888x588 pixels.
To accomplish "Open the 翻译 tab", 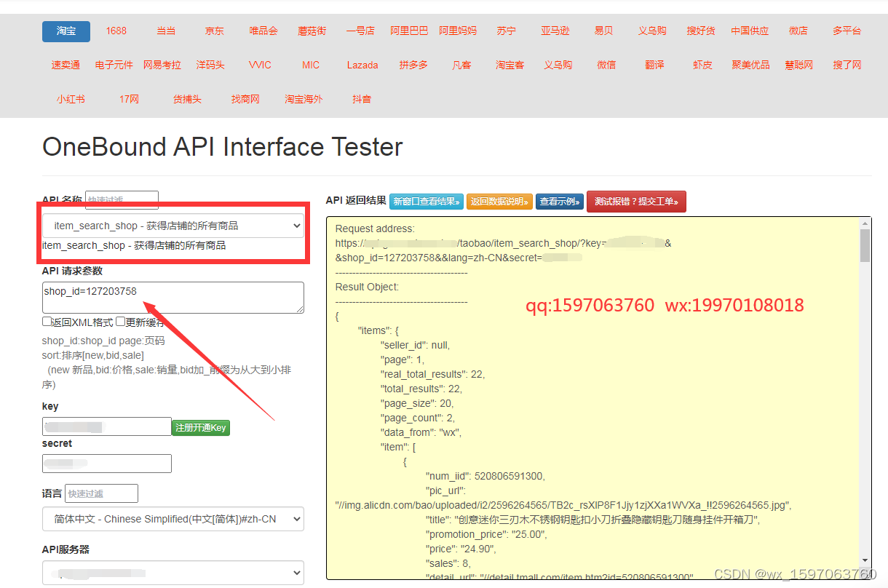I will (x=654, y=65).
